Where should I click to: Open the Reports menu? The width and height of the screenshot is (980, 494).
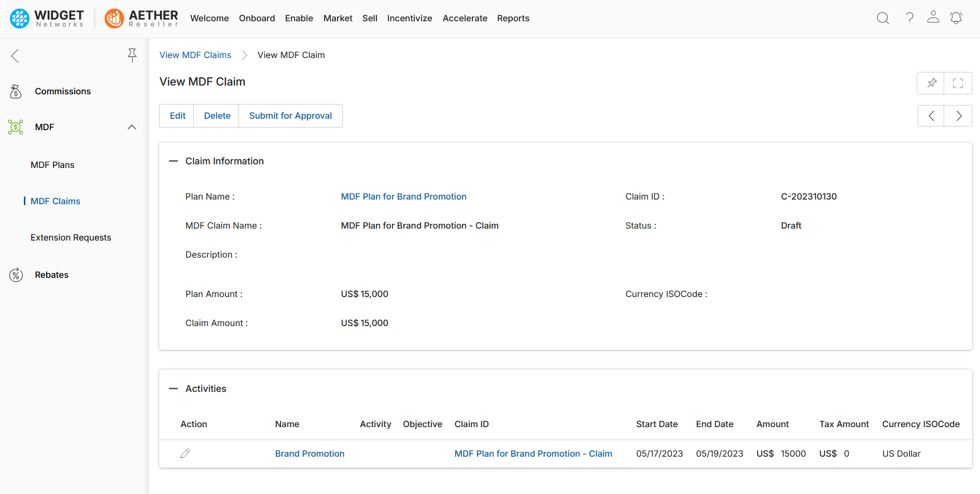click(x=513, y=18)
